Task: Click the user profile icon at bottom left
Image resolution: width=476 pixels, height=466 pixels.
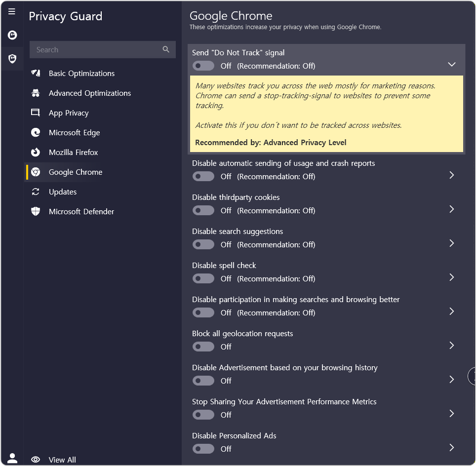Action: coord(12,457)
